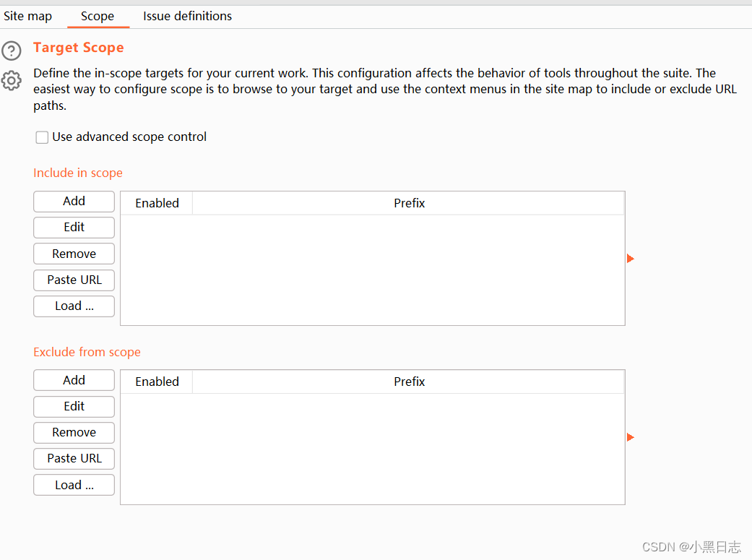
Task: Click Add under Include in scope
Action: click(74, 202)
